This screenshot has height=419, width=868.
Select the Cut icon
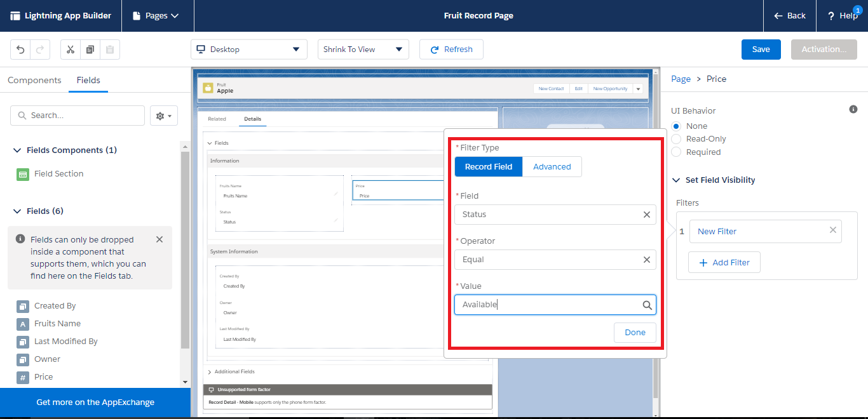tap(70, 49)
